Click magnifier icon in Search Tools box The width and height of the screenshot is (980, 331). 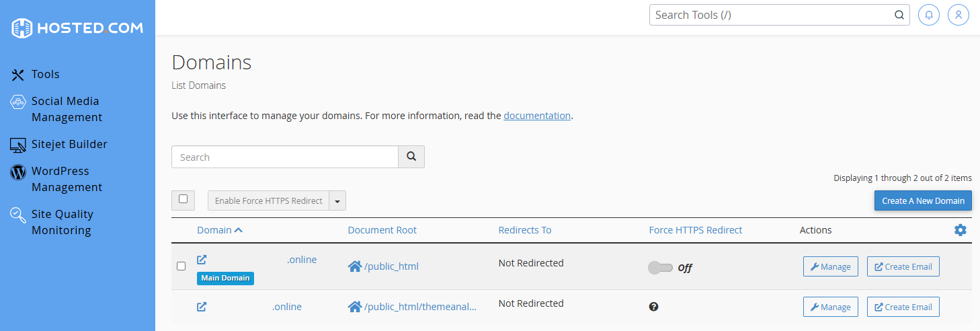point(899,15)
